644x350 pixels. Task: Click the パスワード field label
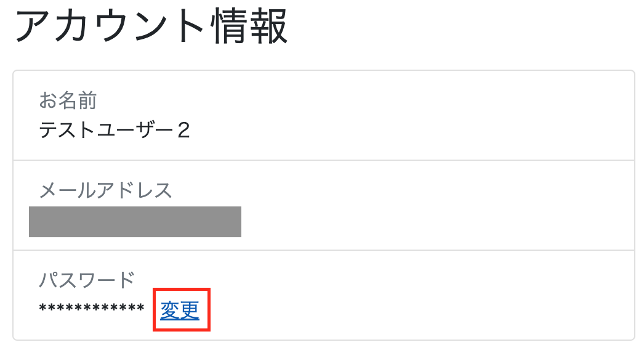(87, 280)
